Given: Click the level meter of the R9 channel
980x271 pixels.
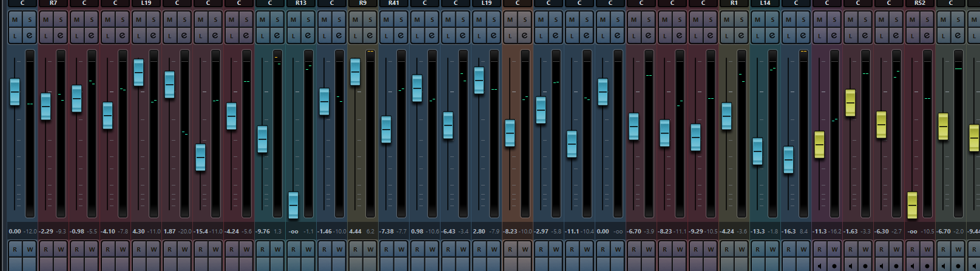Looking at the screenshot, I should pyautogui.click(x=370, y=133).
